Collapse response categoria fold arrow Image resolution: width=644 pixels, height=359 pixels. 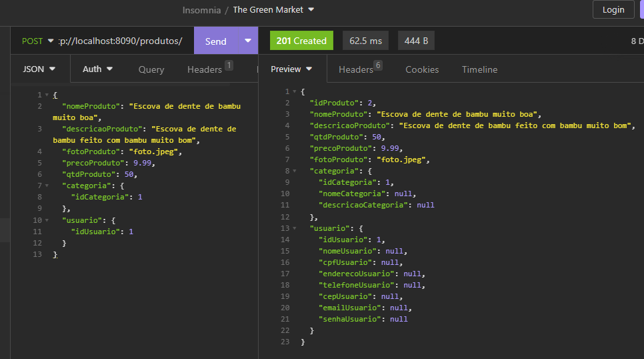pos(295,171)
